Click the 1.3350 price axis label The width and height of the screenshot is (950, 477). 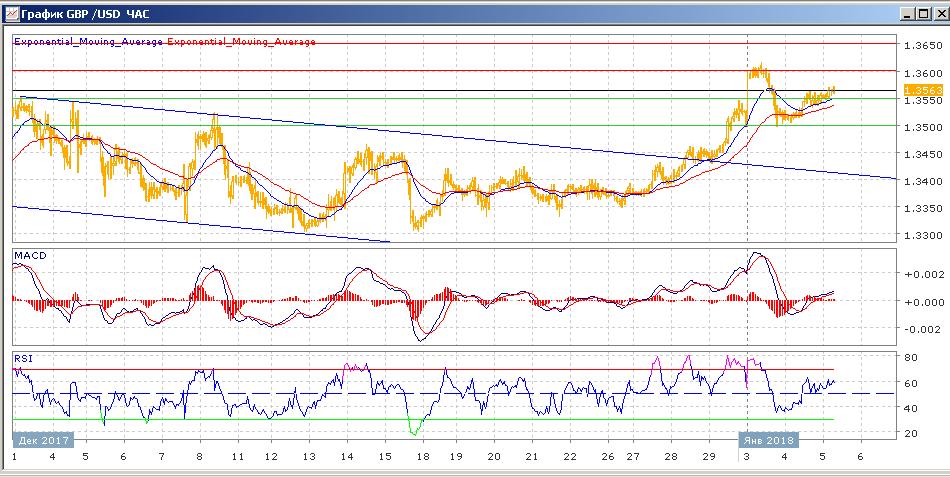click(x=923, y=208)
